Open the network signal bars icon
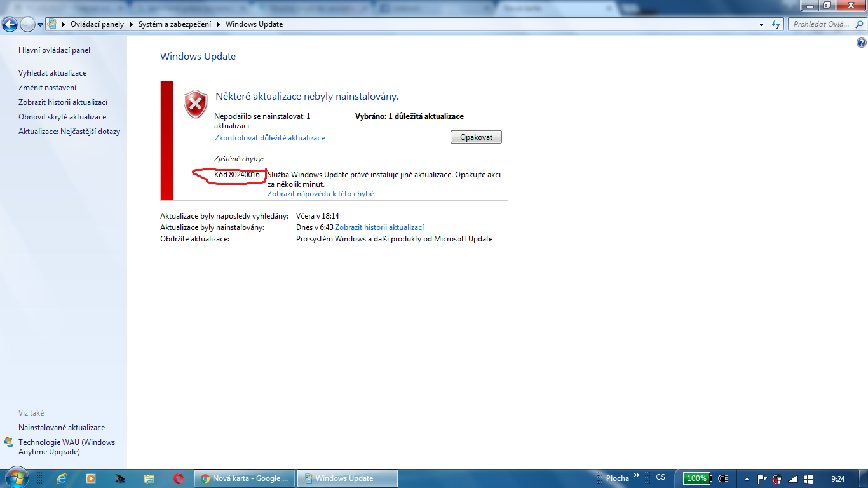Screen dimensions: 868x488 tap(793, 478)
